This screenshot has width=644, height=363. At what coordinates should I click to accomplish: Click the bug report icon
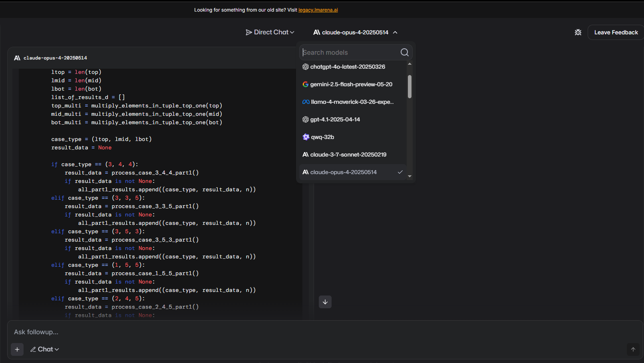[578, 32]
